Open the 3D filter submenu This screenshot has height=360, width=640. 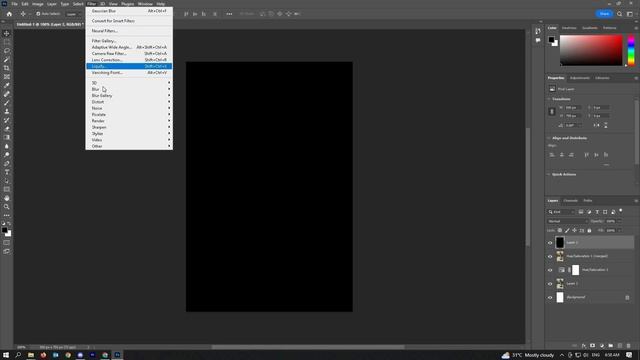129,83
